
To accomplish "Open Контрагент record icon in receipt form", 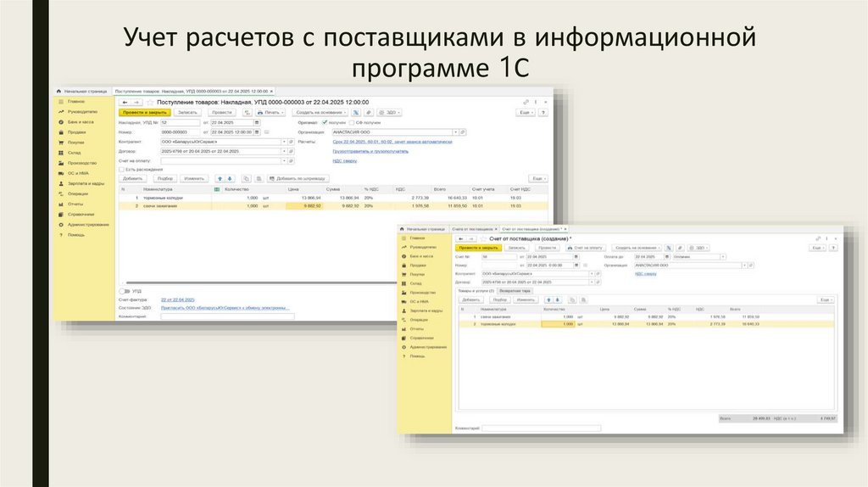I will pos(292,142).
